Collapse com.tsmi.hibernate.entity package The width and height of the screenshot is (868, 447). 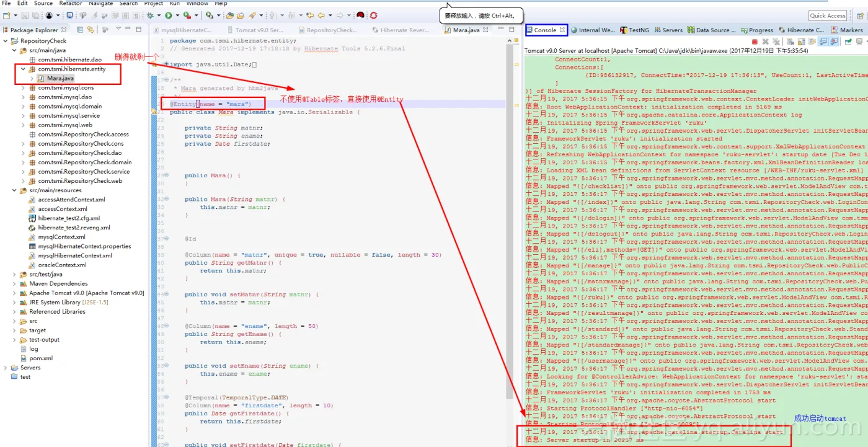(x=24, y=69)
